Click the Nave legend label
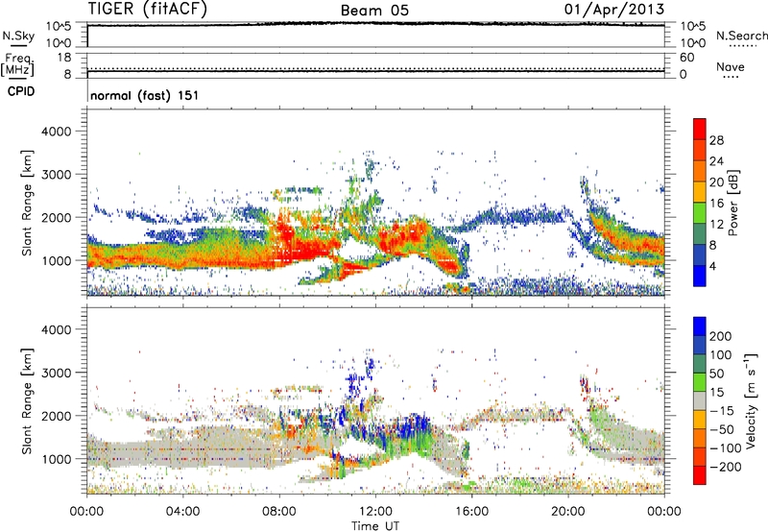768x532 pixels. (x=731, y=66)
